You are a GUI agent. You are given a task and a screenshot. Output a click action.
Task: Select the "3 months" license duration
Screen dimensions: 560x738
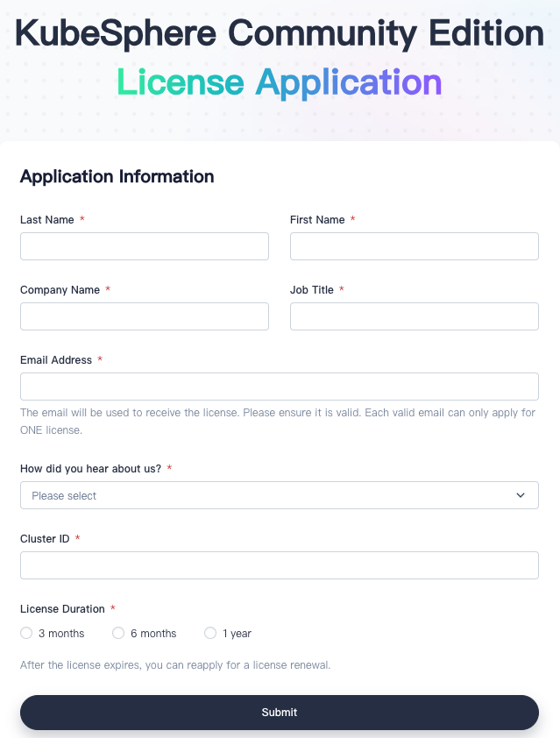26,633
